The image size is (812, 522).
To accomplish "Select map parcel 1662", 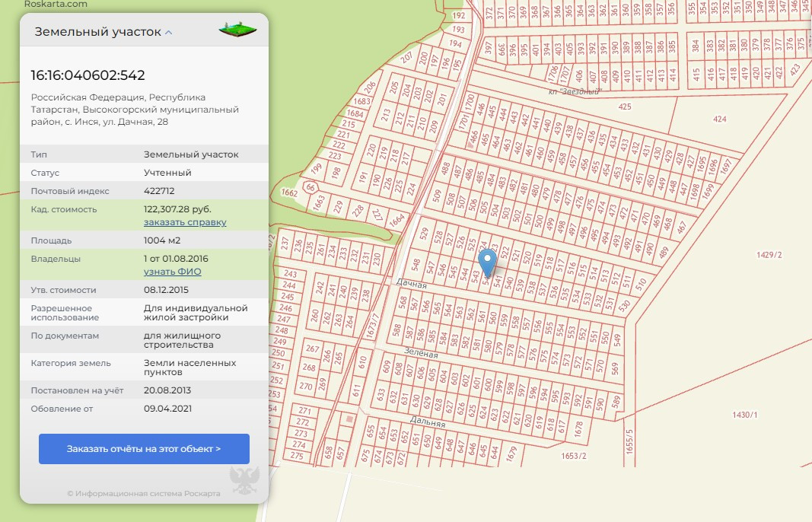I will tap(289, 193).
